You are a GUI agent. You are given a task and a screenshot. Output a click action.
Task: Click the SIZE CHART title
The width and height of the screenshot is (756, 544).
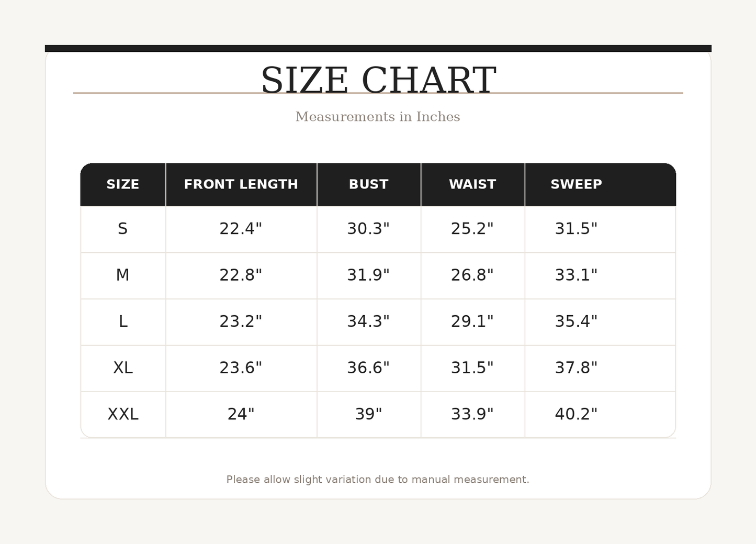(378, 81)
